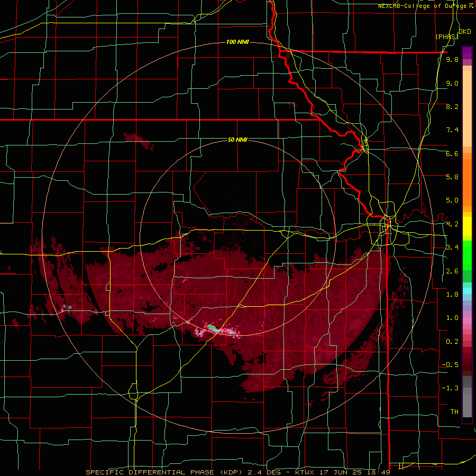The image size is (476, 476).
Task: Click the 3.4 value on the color scale
Action: 452,248
